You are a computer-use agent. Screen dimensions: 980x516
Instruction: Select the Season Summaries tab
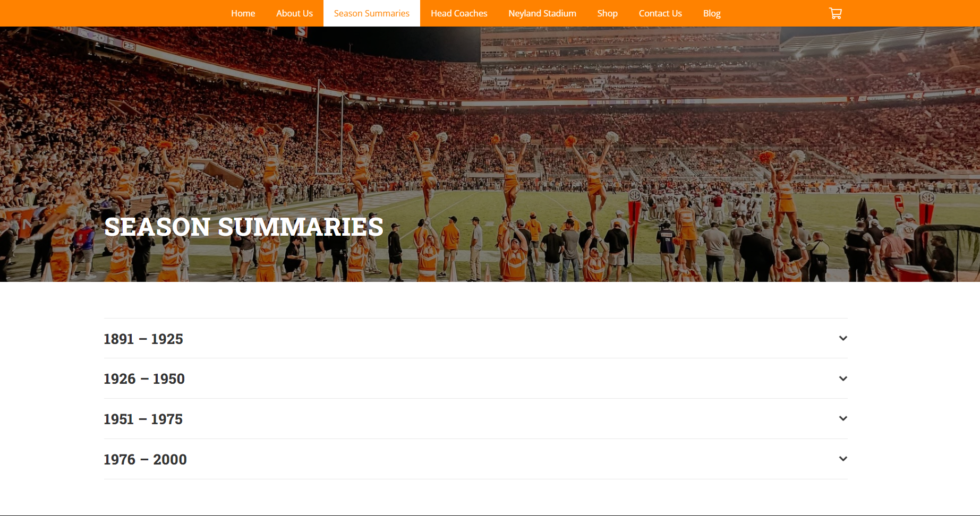point(372,13)
